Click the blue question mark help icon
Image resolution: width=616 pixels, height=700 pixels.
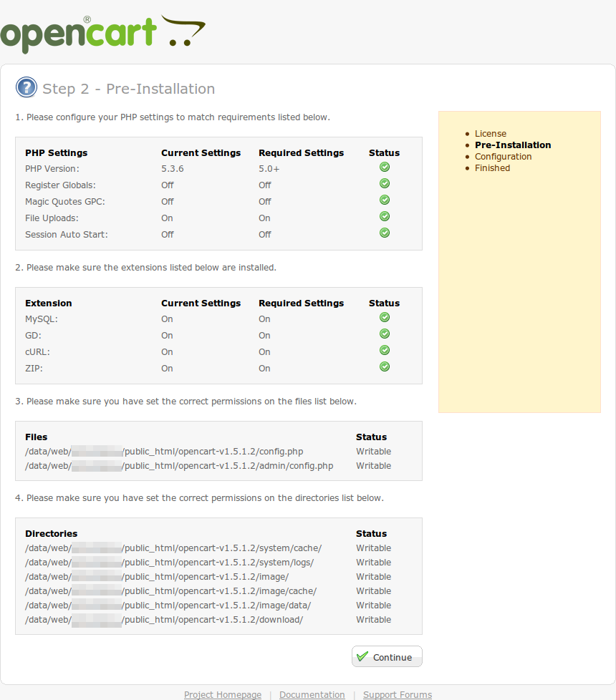pos(27,87)
